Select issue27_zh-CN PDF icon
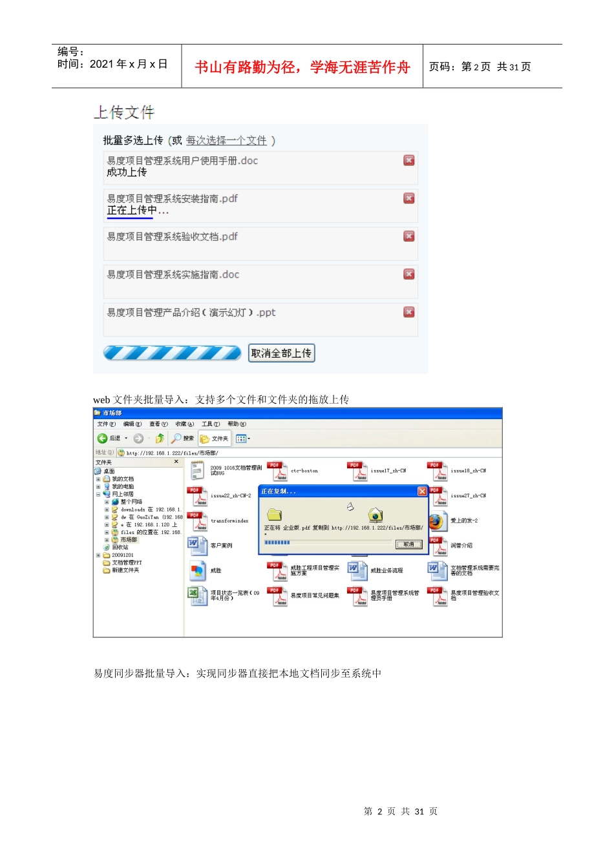Image resolution: width=614 pixels, height=868 pixels. click(439, 496)
